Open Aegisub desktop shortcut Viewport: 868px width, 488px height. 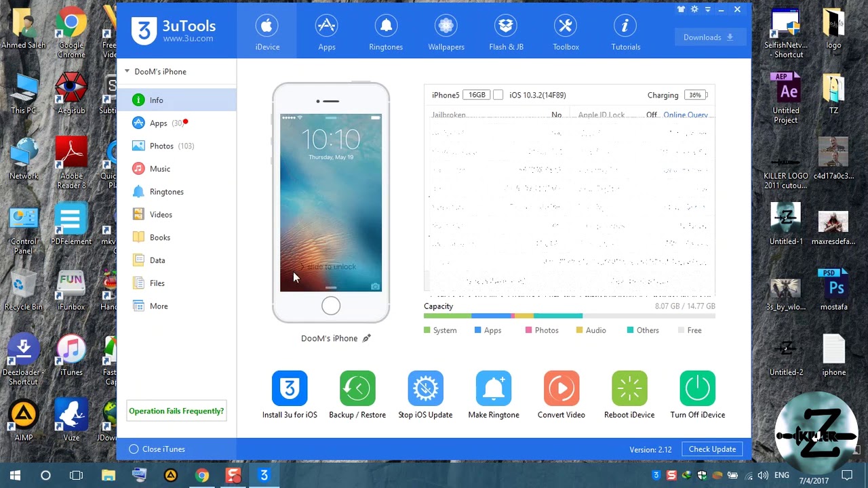coord(71,94)
